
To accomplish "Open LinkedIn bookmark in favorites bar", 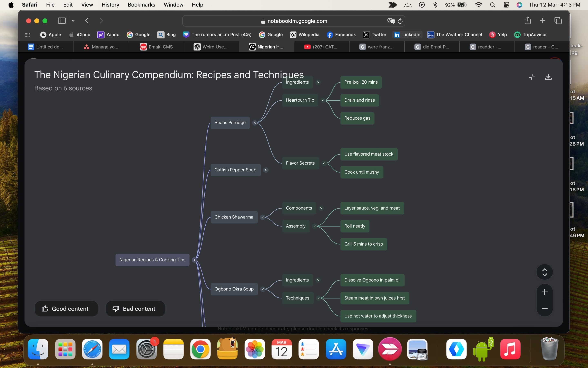I will [x=407, y=35].
